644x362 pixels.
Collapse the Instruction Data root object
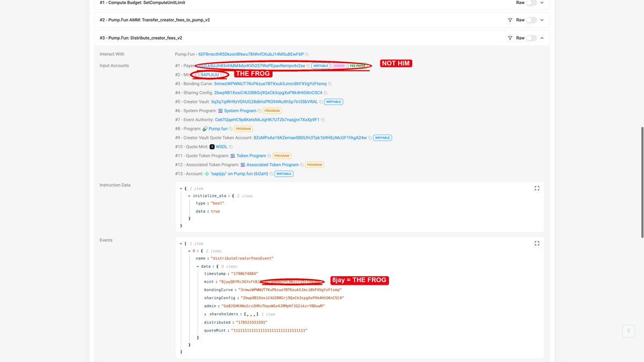pos(181,189)
